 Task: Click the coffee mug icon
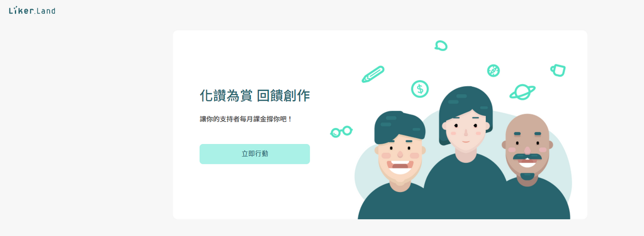click(558, 70)
